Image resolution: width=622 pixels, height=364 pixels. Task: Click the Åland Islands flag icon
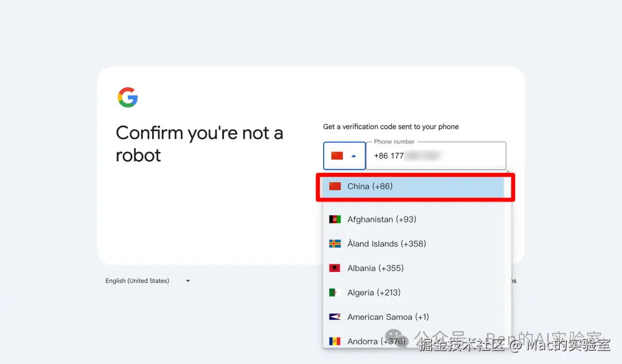click(x=335, y=244)
